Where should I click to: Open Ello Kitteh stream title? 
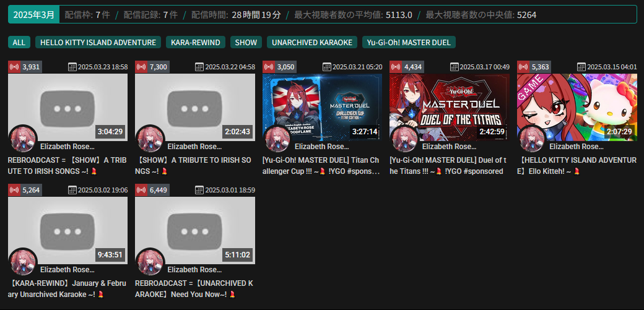click(x=577, y=165)
